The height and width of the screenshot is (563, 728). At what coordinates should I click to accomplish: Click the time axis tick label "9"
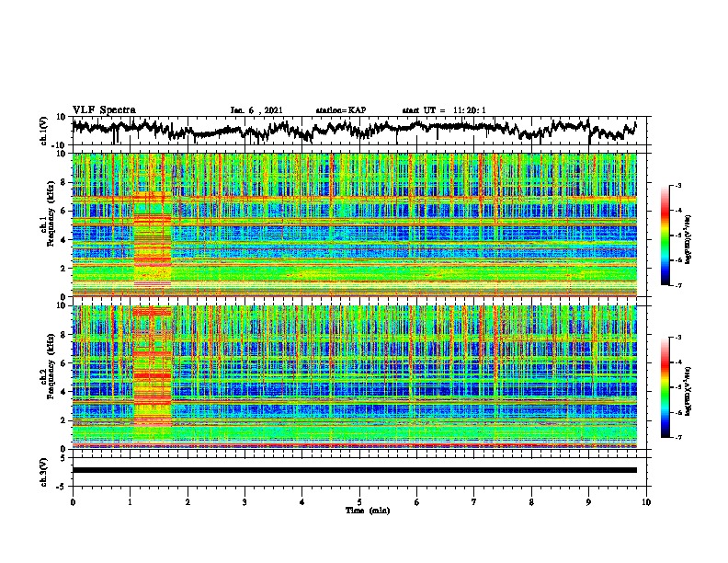pos(588,502)
